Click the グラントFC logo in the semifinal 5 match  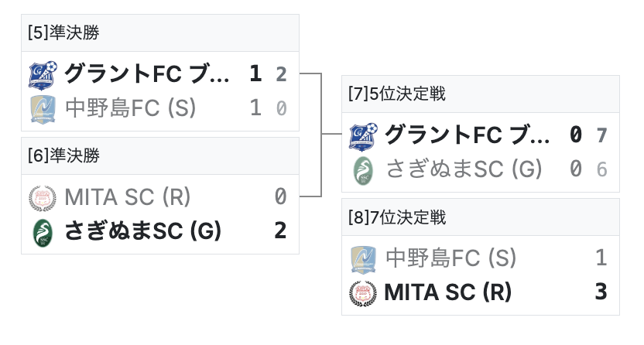(x=42, y=73)
